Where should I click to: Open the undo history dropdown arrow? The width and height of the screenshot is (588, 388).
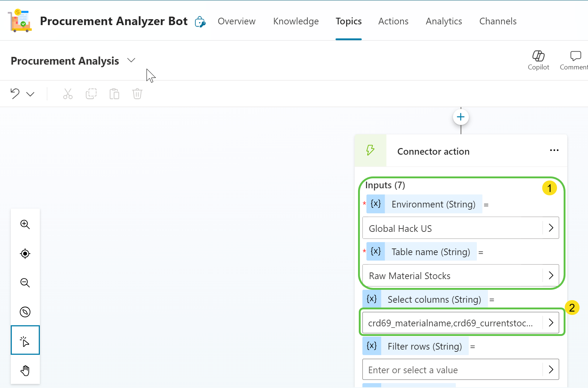coord(31,94)
